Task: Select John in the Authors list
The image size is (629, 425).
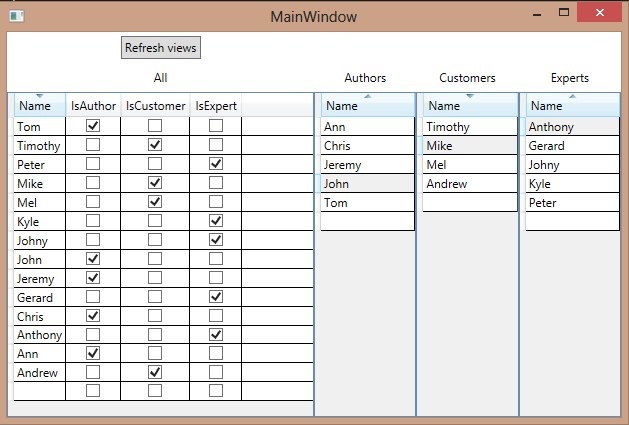Action: (365, 183)
